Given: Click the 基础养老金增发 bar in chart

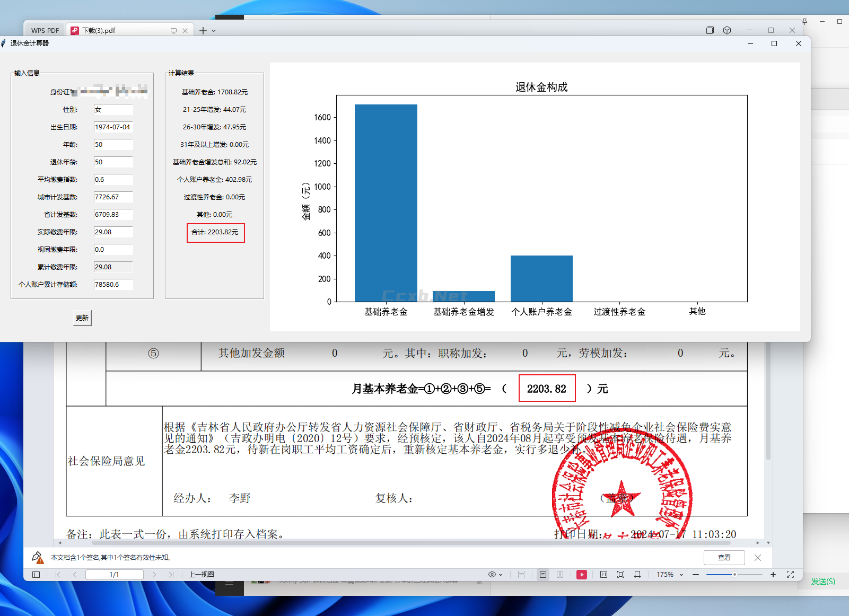Looking at the screenshot, I should point(464,296).
